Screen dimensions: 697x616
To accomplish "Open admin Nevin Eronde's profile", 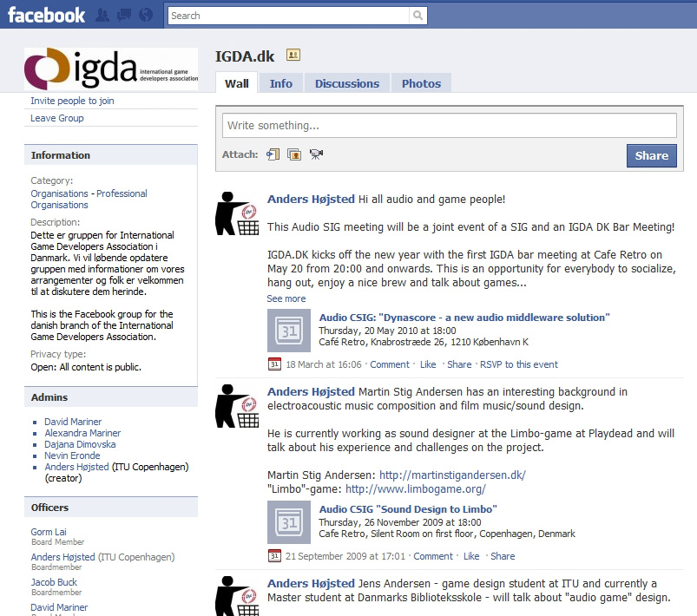I will (72, 455).
